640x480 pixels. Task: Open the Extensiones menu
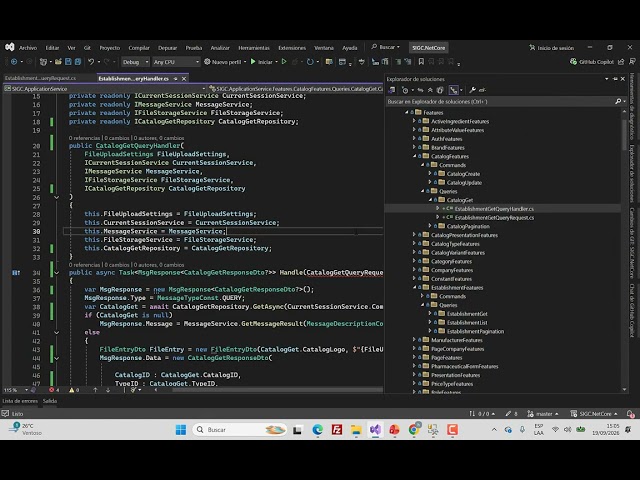(x=292, y=48)
